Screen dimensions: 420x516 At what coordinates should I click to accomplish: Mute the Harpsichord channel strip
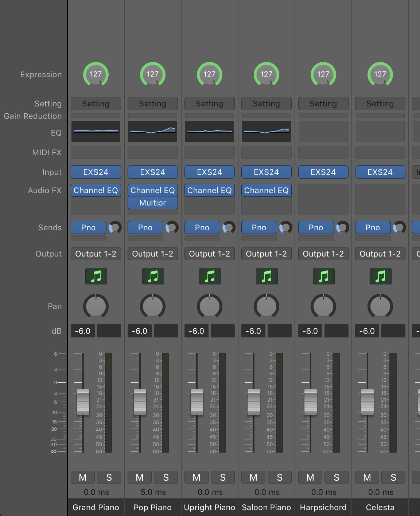pos(310,477)
